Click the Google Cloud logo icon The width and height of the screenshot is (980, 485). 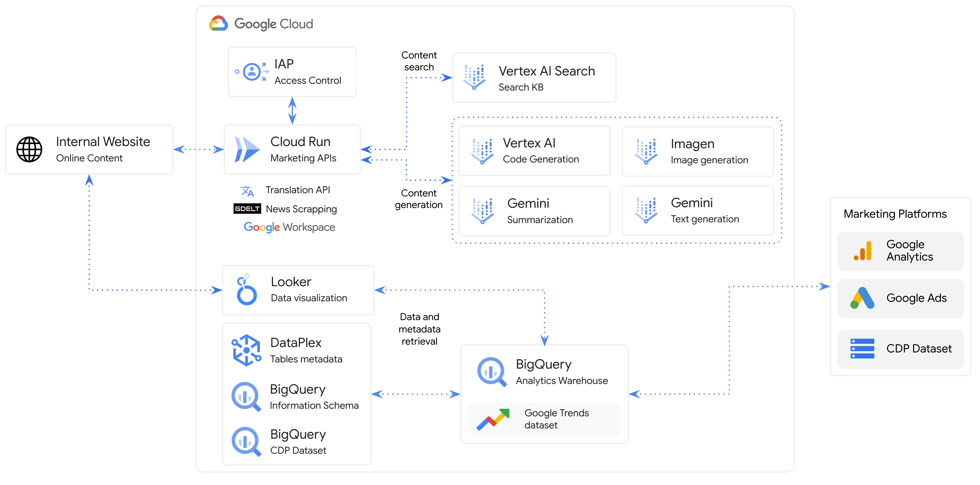(x=218, y=24)
